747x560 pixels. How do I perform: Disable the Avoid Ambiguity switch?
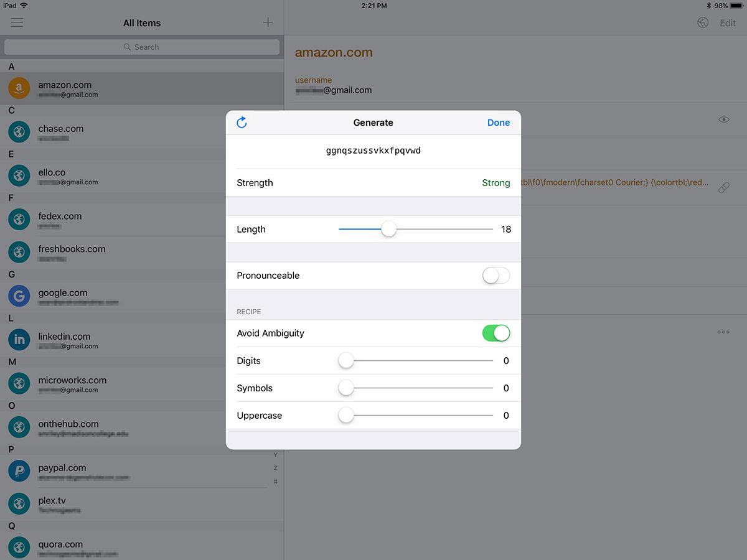coord(496,333)
